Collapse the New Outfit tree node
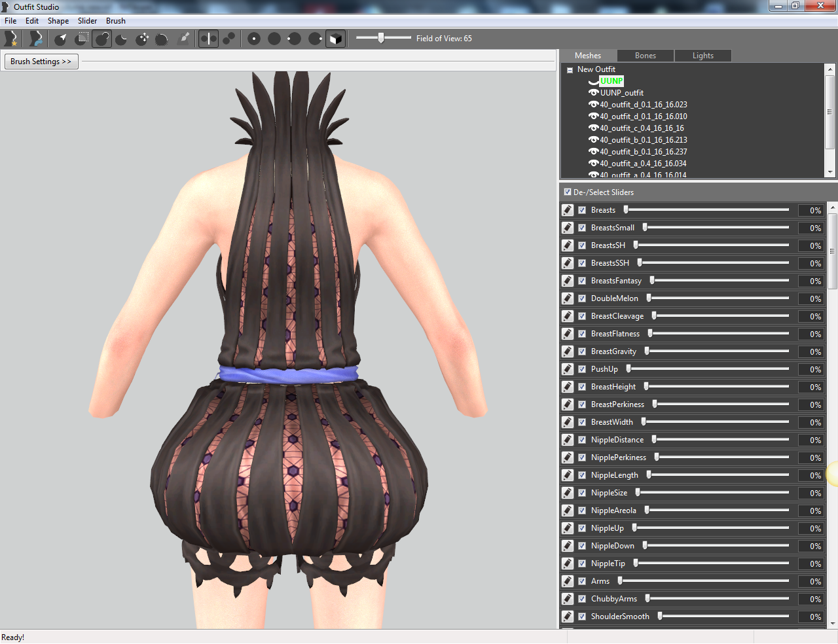Image resolution: width=838 pixels, height=644 pixels. click(570, 70)
